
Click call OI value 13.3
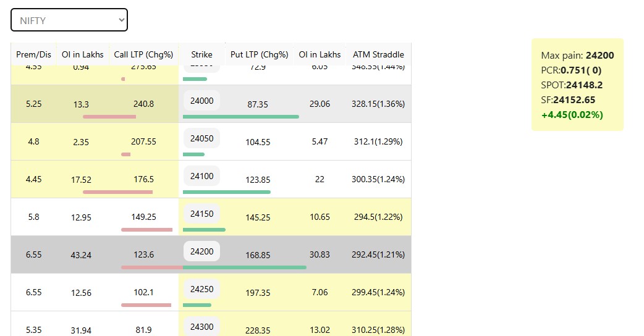81,104
